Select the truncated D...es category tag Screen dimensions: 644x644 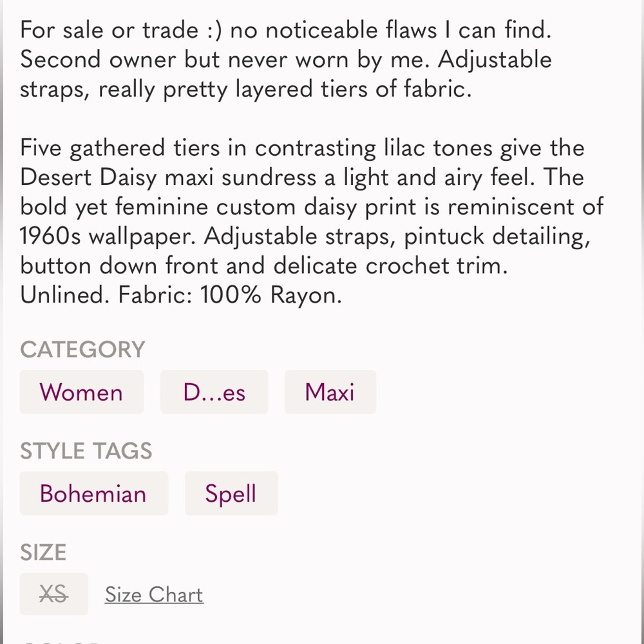pos(214,392)
